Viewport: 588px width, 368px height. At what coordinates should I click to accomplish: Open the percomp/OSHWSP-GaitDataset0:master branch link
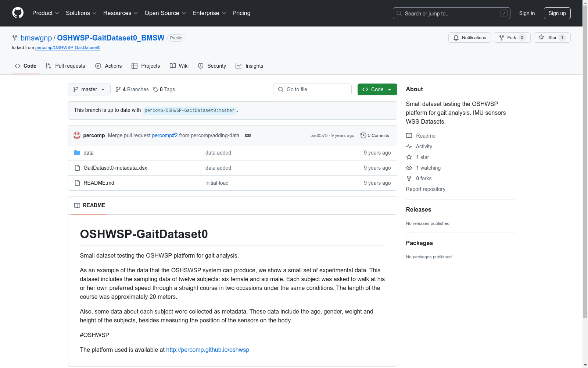click(190, 110)
